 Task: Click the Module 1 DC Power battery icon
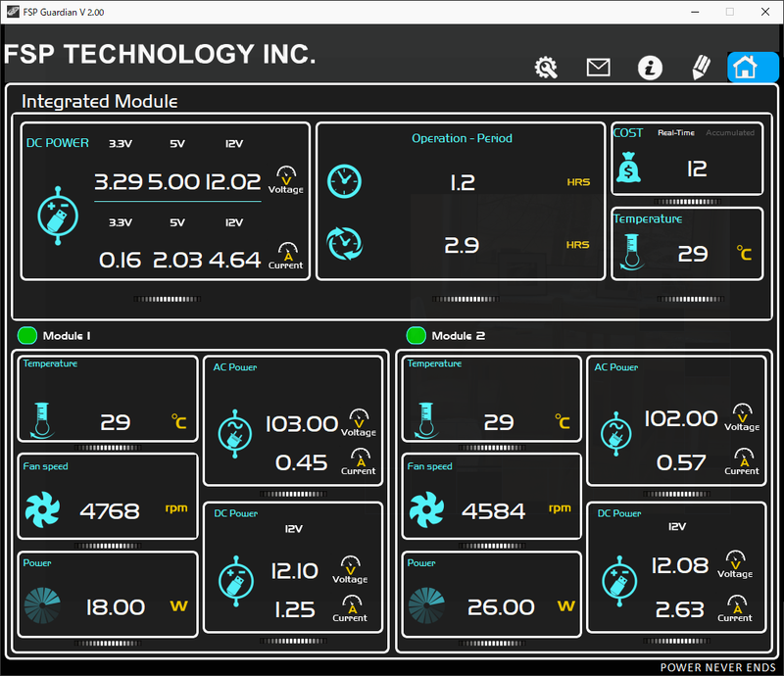coord(236,582)
